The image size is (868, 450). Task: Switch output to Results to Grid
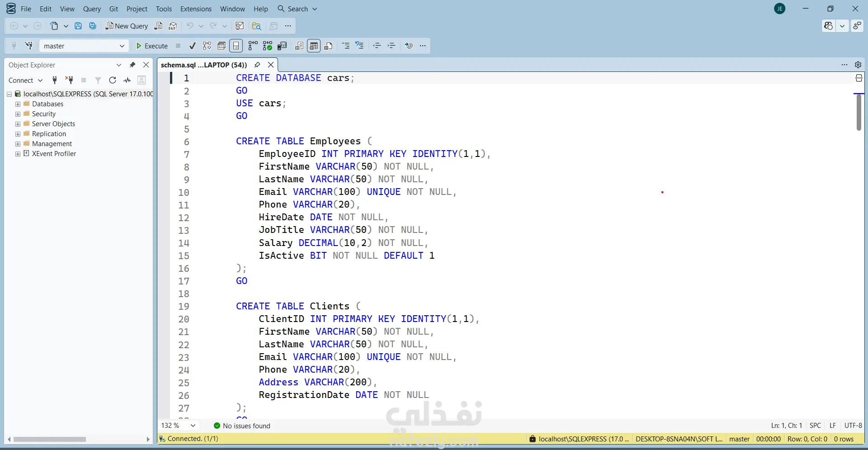click(314, 46)
